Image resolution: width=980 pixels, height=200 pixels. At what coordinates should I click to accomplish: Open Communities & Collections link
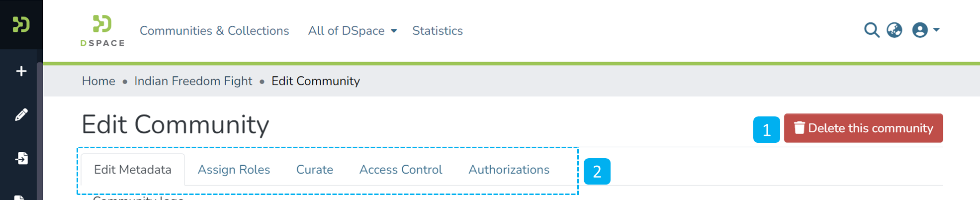pos(214,31)
